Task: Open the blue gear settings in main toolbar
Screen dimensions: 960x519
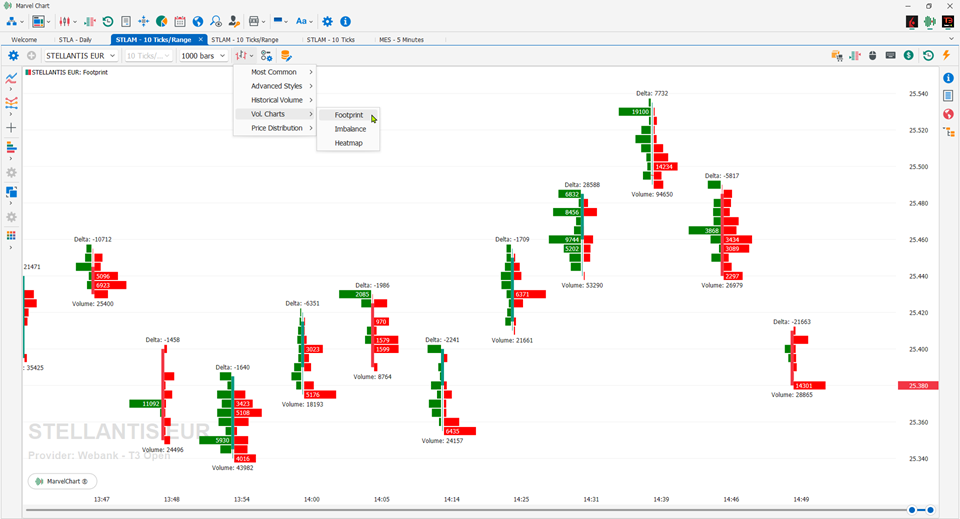Action: click(328, 21)
